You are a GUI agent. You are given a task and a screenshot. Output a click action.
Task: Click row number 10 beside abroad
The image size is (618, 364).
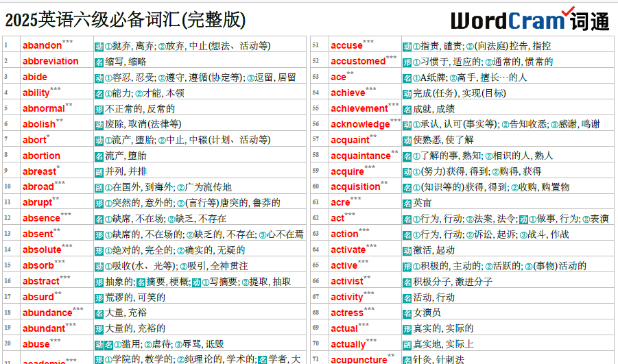7,186
